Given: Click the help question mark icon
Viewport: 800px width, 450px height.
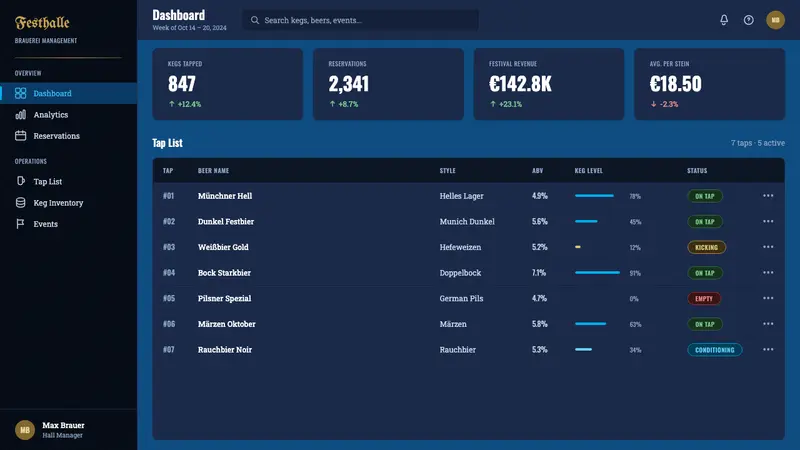Looking at the screenshot, I should pos(748,20).
